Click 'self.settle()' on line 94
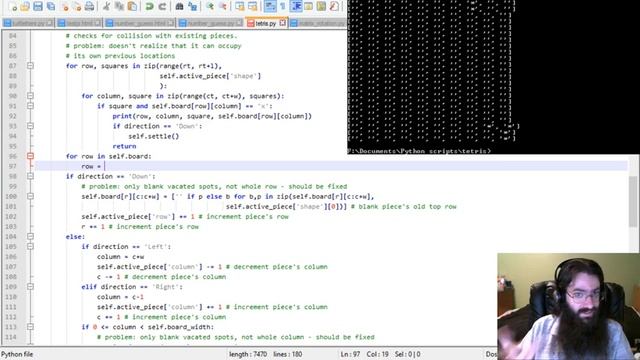This screenshot has width=640, height=360. click(x=154, y=136)
